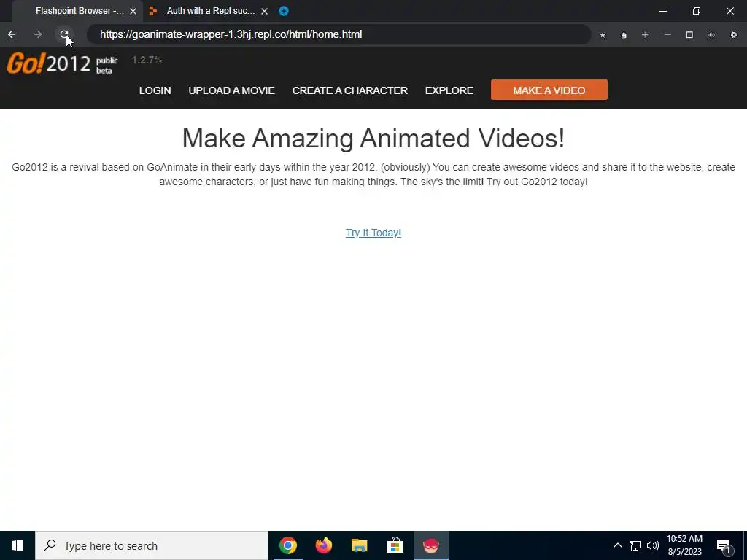
Task: Open UPLOAD A MOVIE page
Action: (231, 90)
